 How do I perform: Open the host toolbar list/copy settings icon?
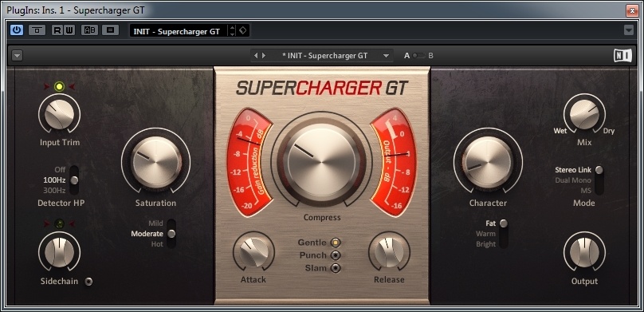coord(110,30)
